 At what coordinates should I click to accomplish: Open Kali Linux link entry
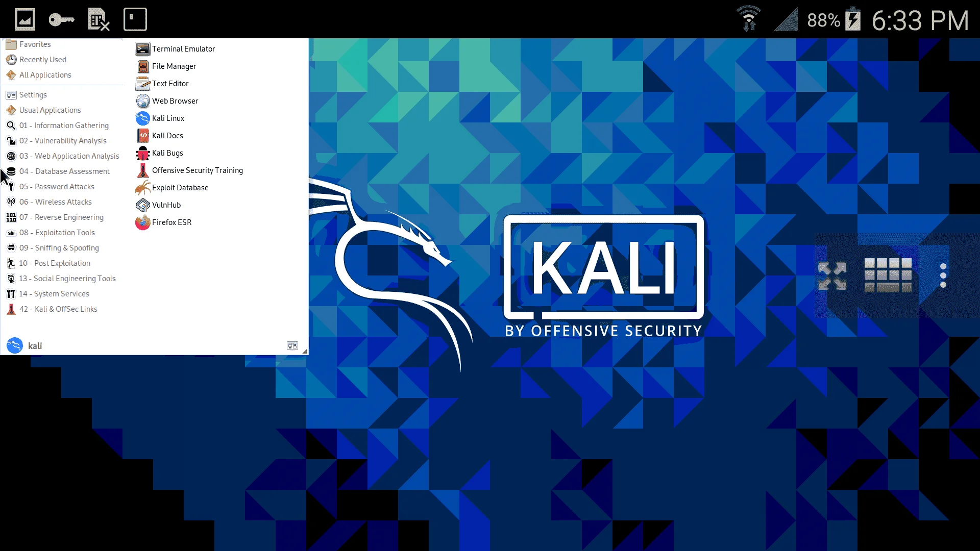point(160,118)
